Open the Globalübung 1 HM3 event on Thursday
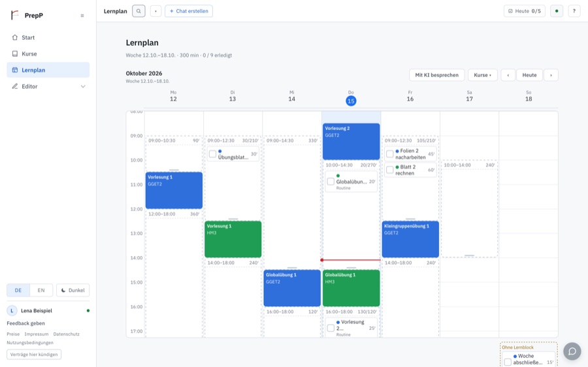This screenshot has height=367, width=588. (351, 288)
